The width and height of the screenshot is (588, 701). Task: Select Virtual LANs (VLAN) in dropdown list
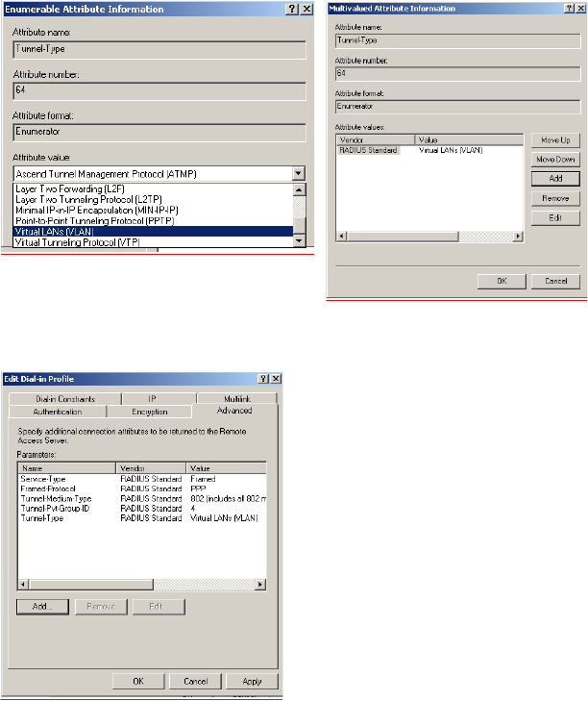pos(154,232)
